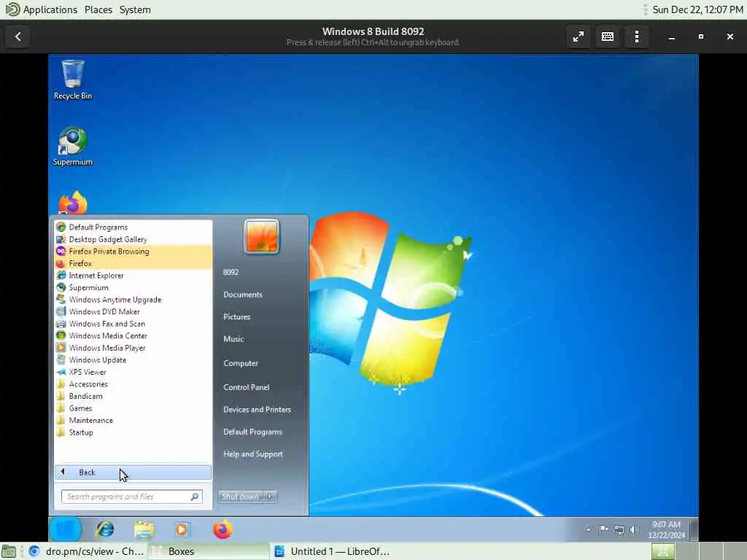Open the System menu
This screenshot has width=747, height=560.
click(x=135, y=9)
